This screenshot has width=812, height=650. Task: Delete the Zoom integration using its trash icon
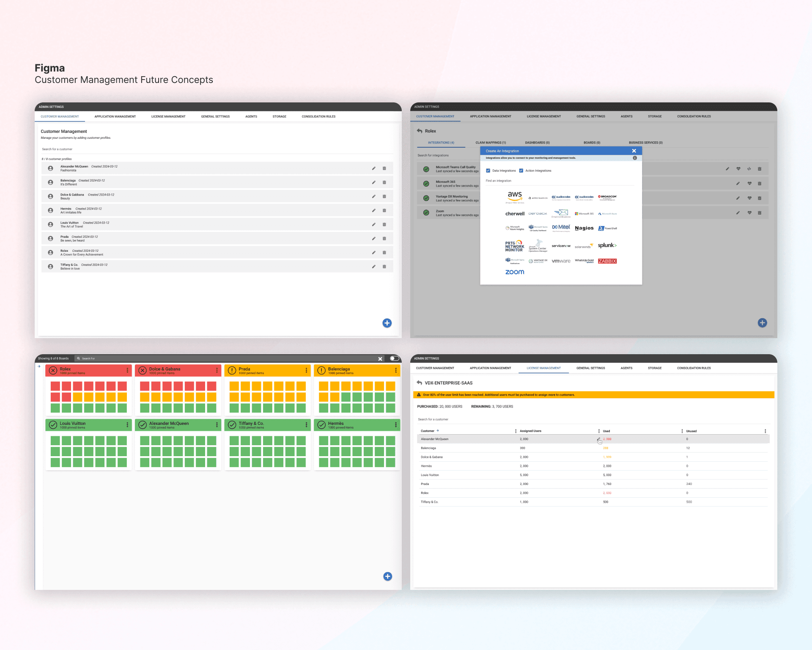pyautogui.click(x=760, y=213)
